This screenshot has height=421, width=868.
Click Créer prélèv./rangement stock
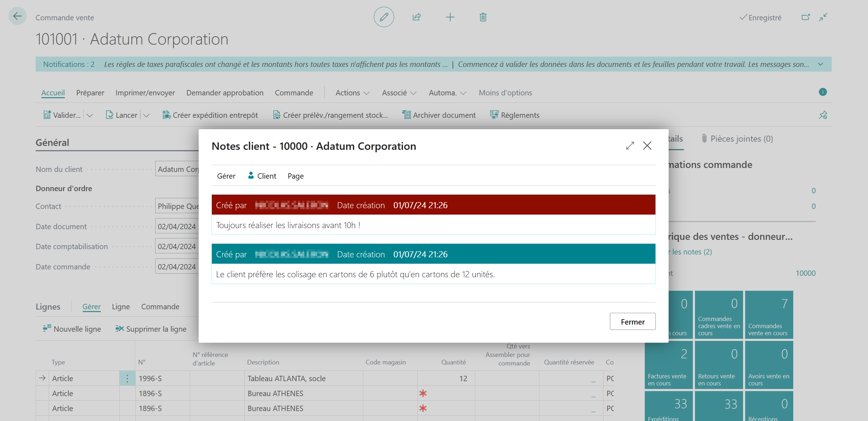click(x=330, y=115)
